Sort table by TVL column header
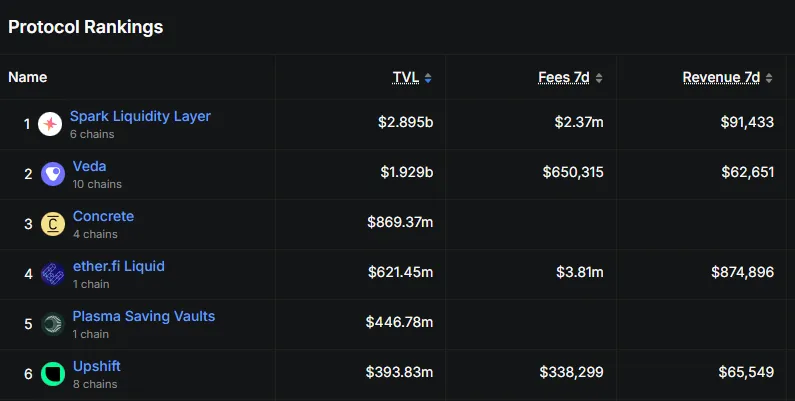Screen dimensions: 795x401 pos(406,77)
